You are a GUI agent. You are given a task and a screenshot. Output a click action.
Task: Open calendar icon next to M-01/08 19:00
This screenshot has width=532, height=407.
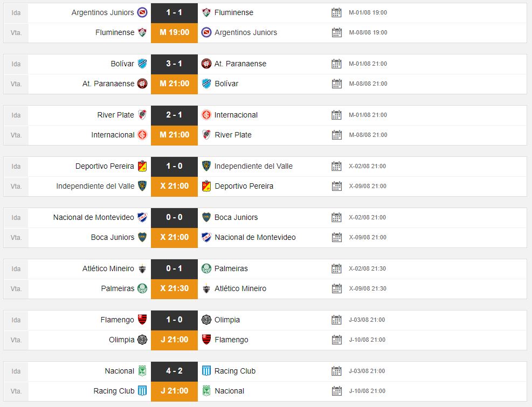click(x=337, y=12)
